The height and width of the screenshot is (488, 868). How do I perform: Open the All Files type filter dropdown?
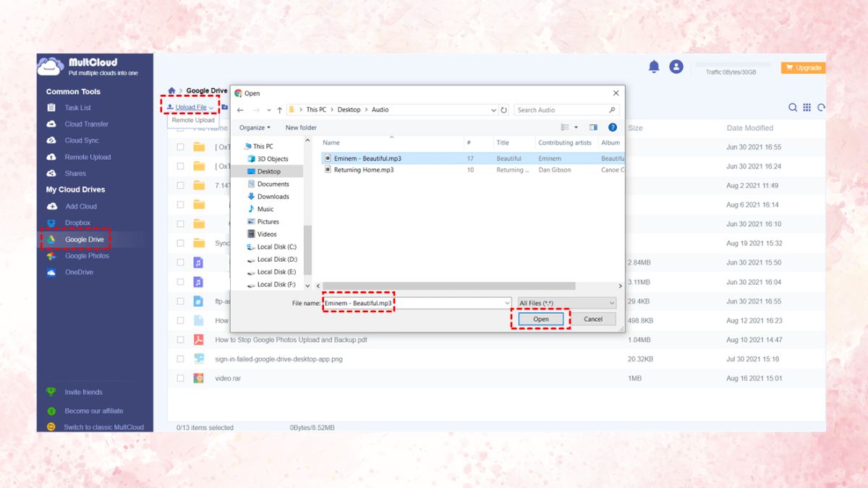(x=566, y=303)
